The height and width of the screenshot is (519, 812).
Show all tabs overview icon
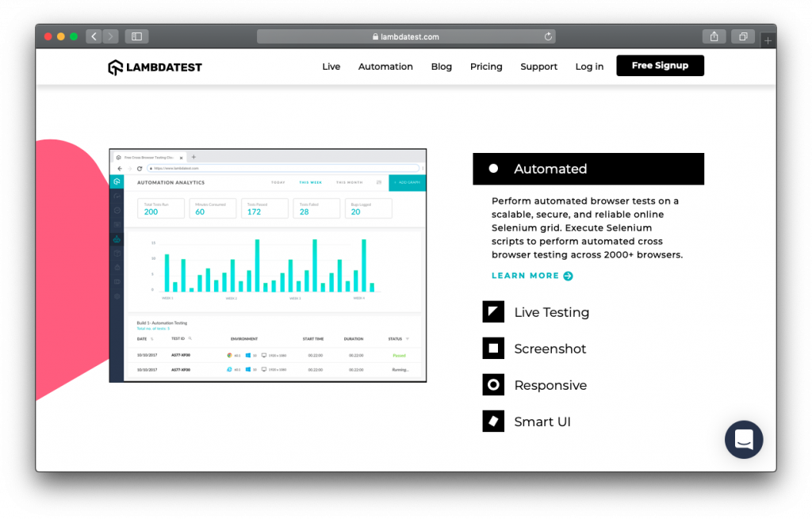743,36
